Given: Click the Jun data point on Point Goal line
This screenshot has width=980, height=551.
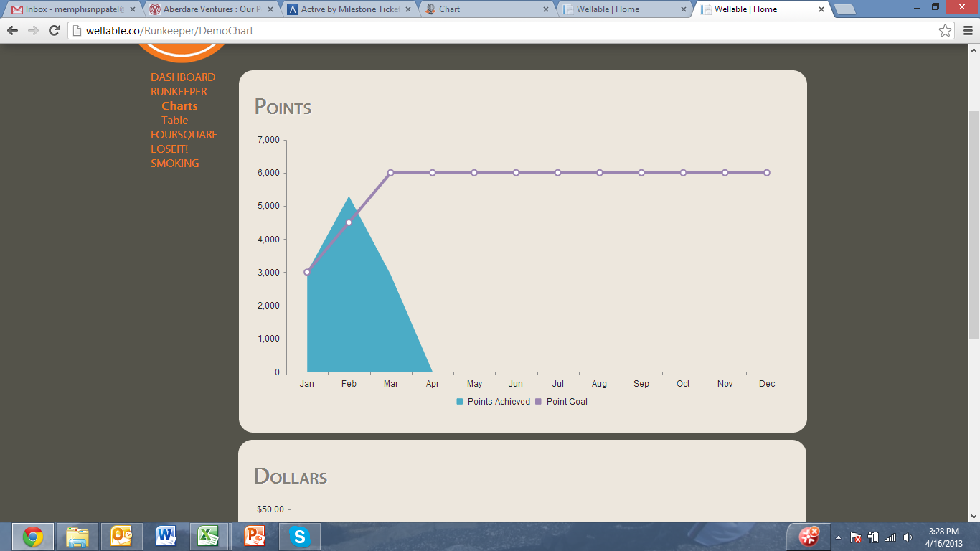Looking at the screenshot, I should [516, 173].
